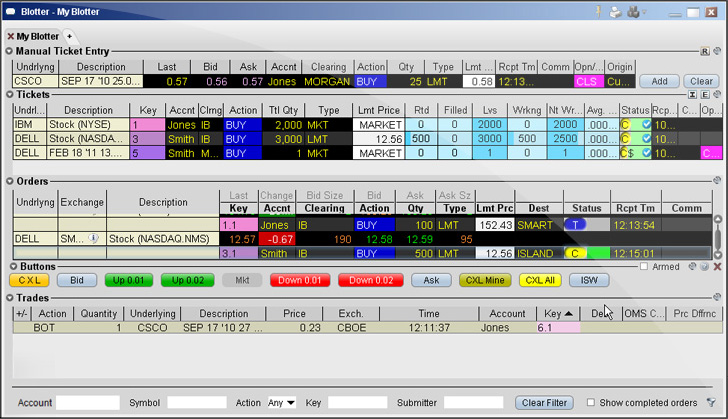Open the configure blocks icon in title bar
This screenshot has height=419, width=728.
coord(633,12)
